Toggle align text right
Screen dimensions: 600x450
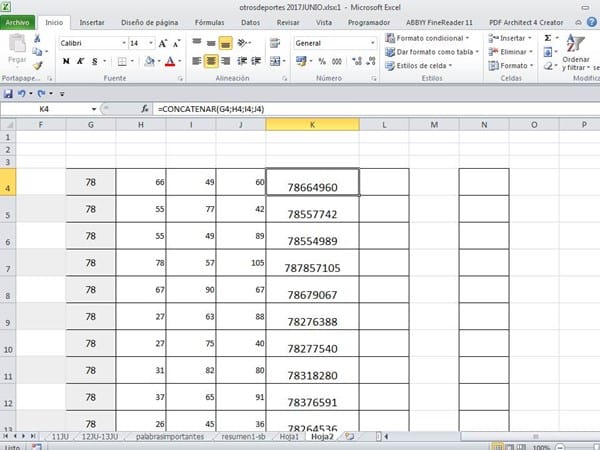coord(225,61)
